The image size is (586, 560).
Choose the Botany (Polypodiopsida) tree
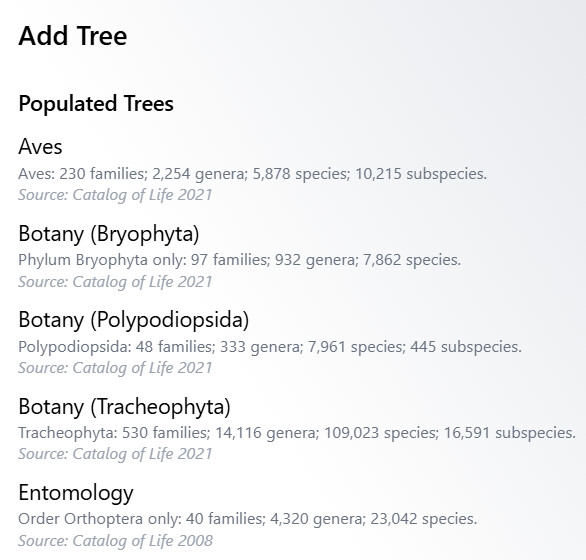(x=133, y=320)
